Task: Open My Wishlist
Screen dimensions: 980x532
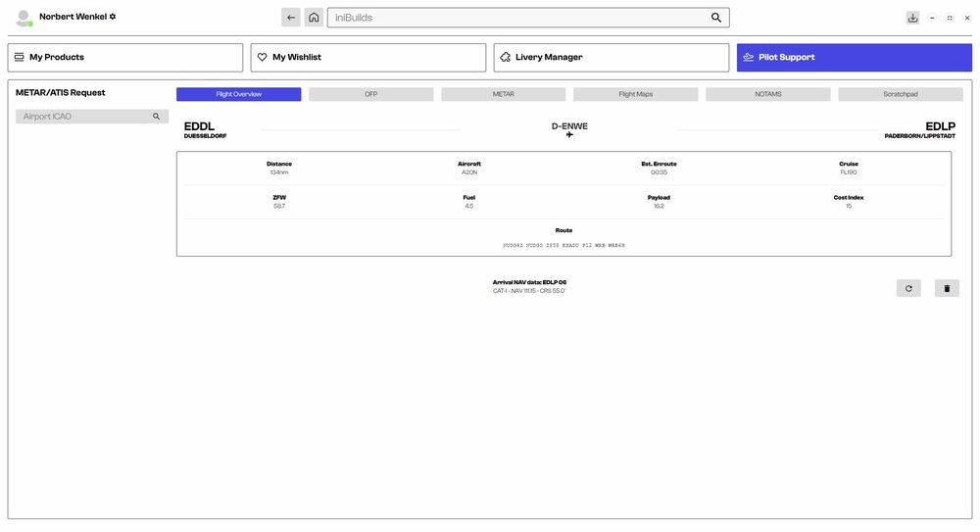Action: tap(368, 58)
